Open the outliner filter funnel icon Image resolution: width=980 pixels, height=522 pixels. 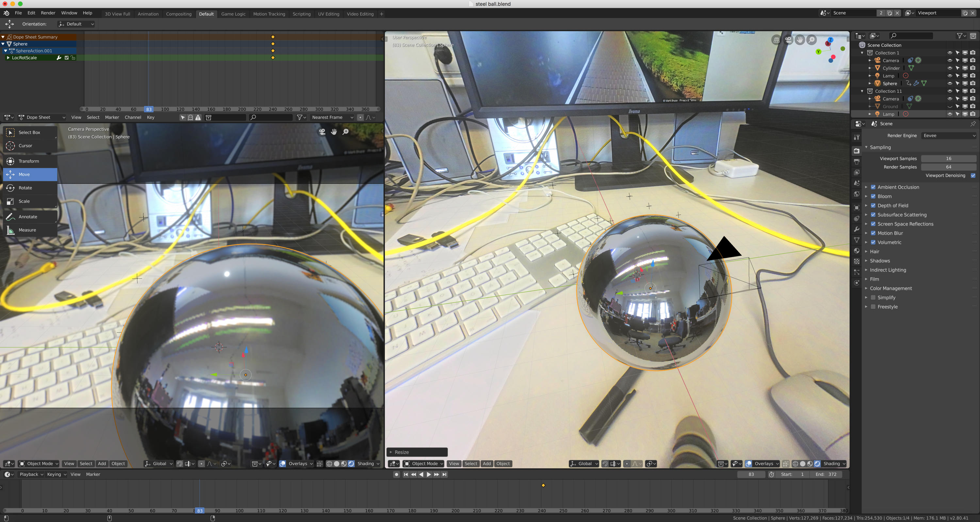[x=961, y=36]
